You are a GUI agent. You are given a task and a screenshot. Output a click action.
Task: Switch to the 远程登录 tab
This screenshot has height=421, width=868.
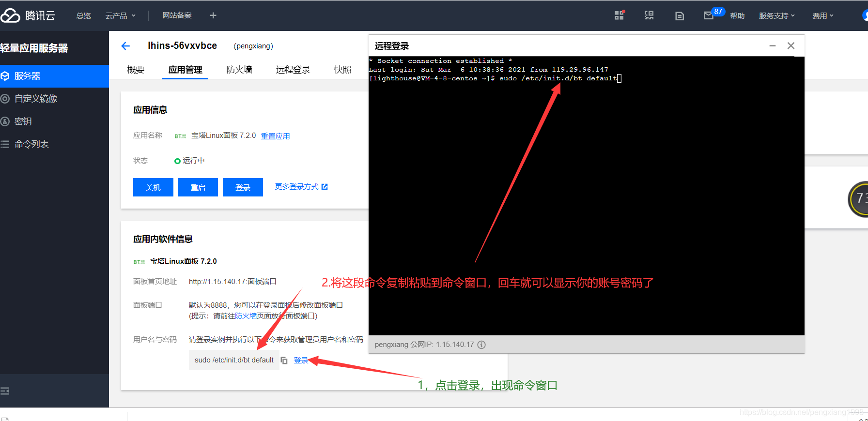[x=293, y=70]
